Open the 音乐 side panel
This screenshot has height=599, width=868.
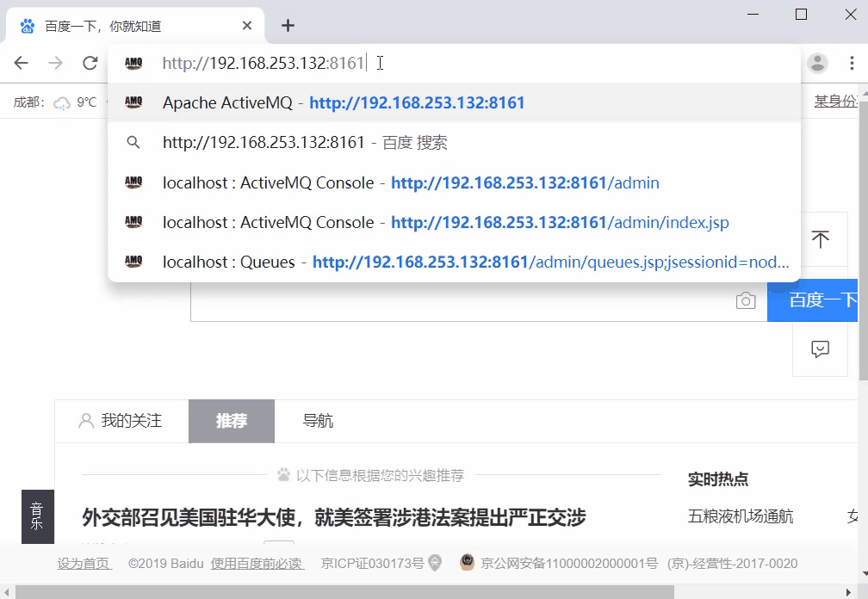pyautogui.click(x=38, y=516)
